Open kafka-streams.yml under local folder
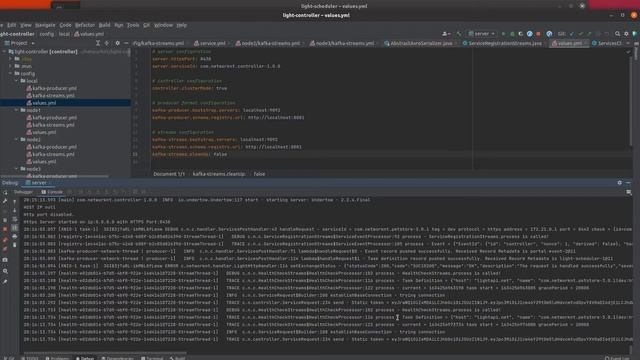Image resolution: width=640 pixels, height=360 pixels. [x=51, y=96]
